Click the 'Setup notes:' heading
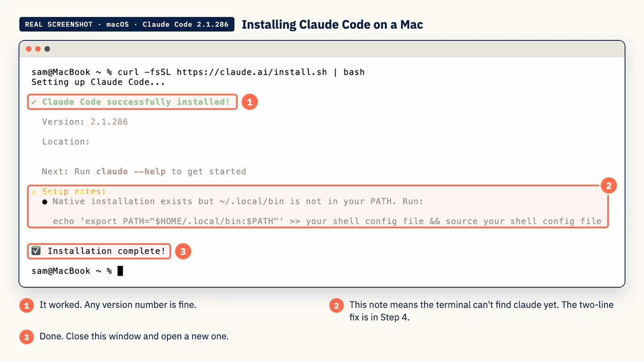This screenshot has height=362, width=644. point(74,191)
